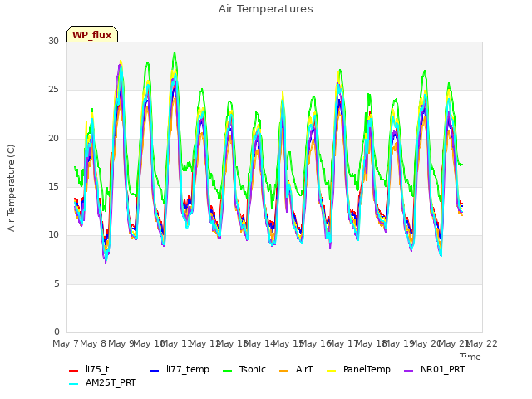The height and width of the screenshot is (399, 532).
Task: Click the cyan AM25T_PRT legend color marker
Action: (x=74, y=384)
